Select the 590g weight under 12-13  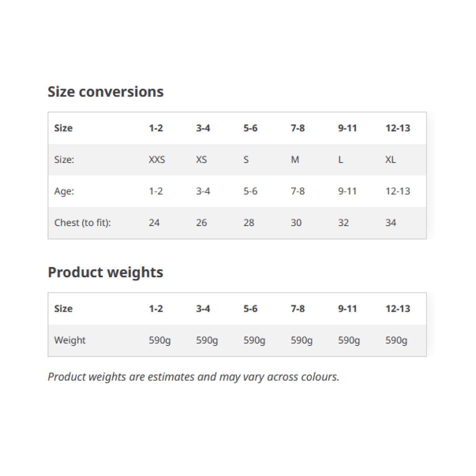click(396, 340)
